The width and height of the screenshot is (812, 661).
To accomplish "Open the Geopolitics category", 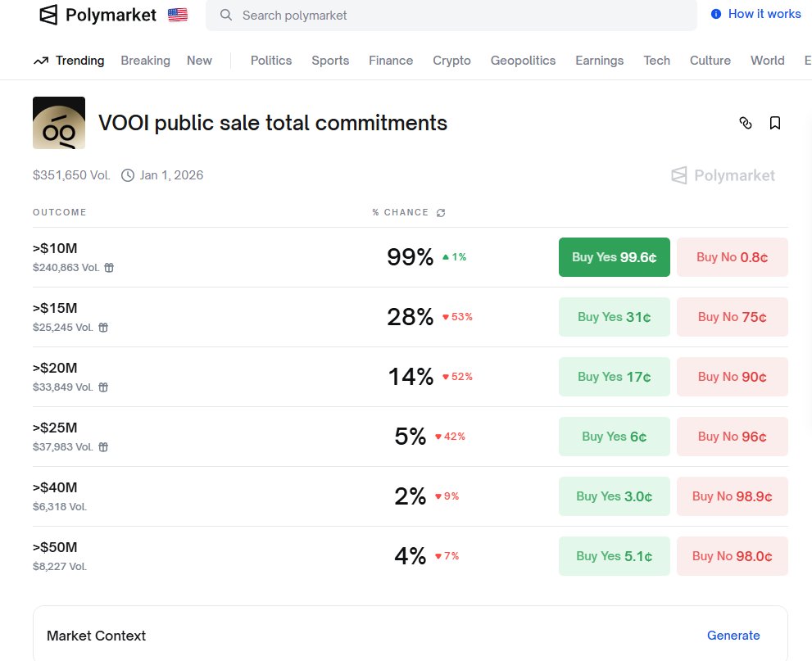I will pyautogui.click(x=523, y=61).
